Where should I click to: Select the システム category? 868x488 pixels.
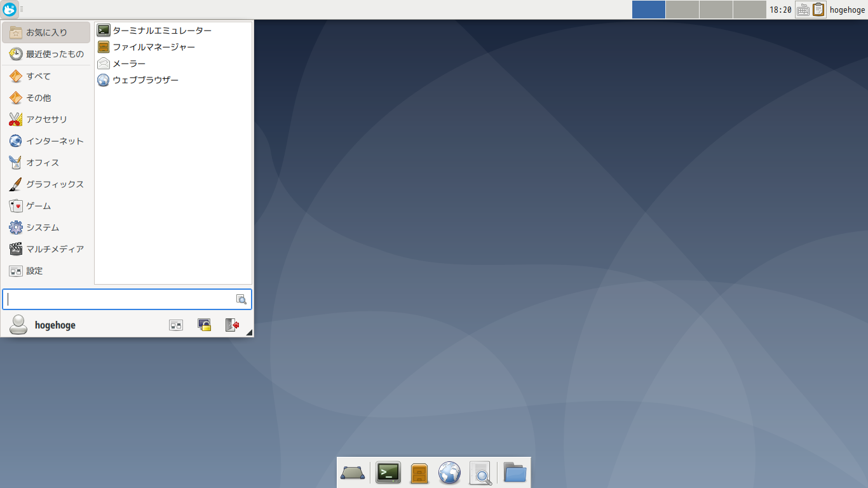tap(46, 227)
